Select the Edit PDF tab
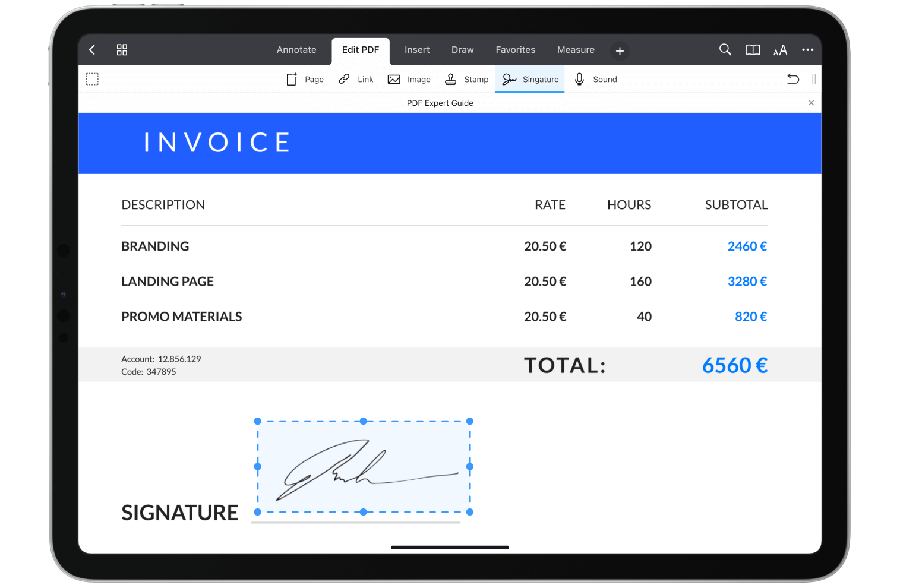This screenshot has height=588, width=900. pos(361,50)
